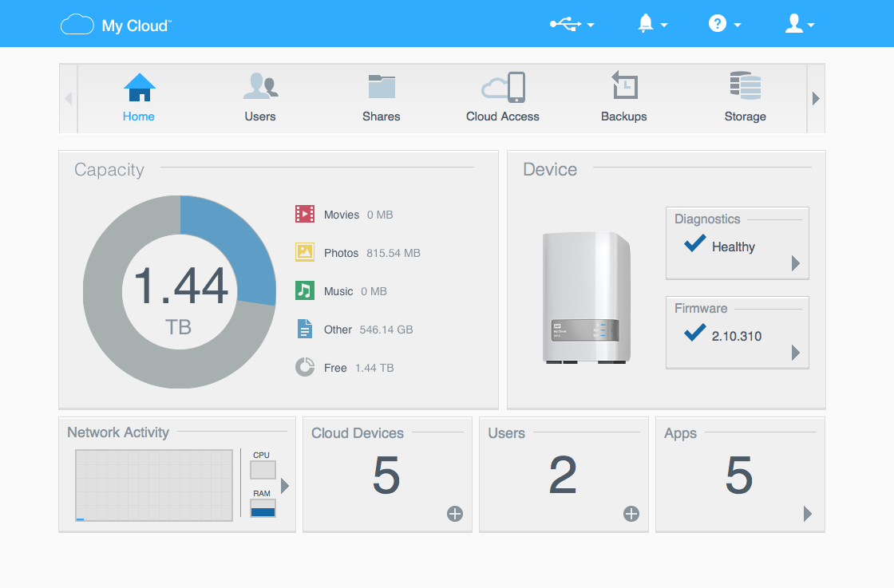Click the Cloud Devices heading

click(358, 433)
